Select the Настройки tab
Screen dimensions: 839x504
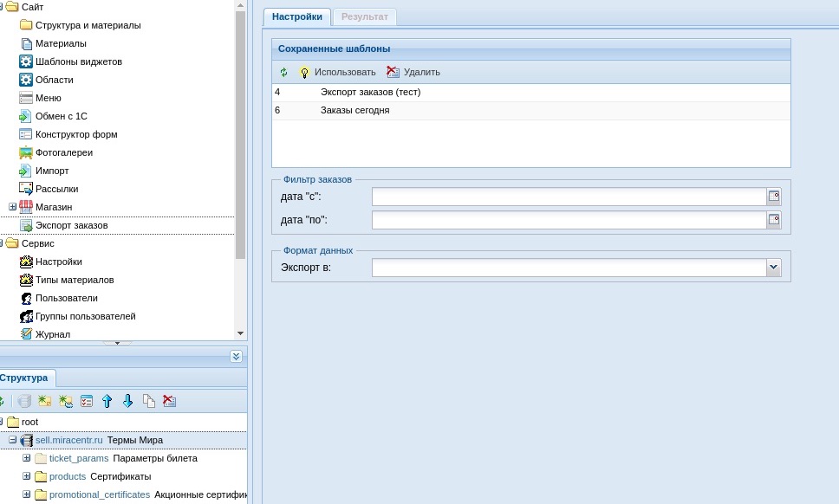pyautogui.click(x=296, y=16)
